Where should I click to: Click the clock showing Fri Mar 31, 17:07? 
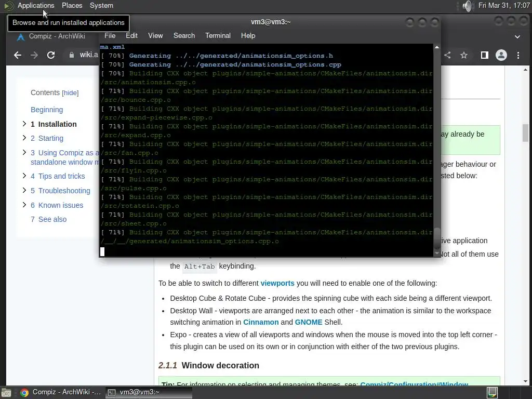coord(504,5)
